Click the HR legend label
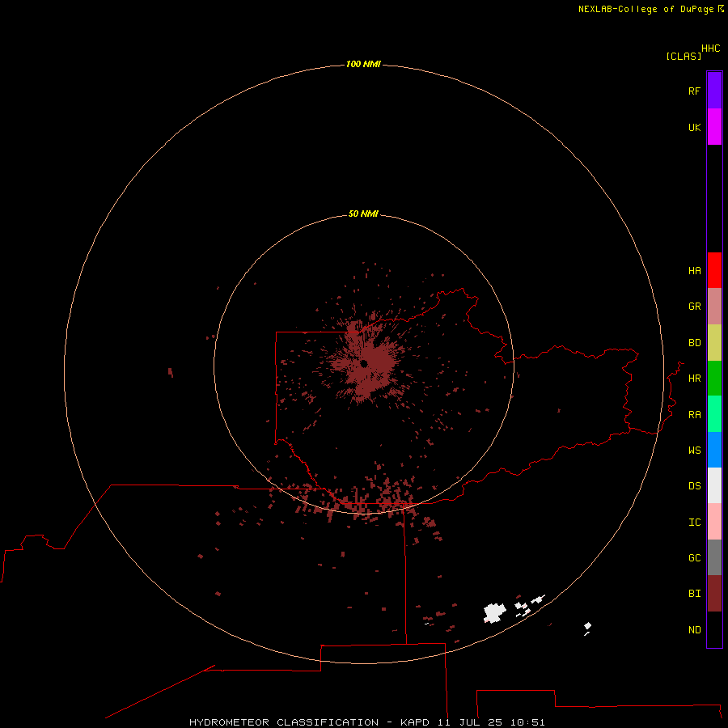 tap(694, 379)
